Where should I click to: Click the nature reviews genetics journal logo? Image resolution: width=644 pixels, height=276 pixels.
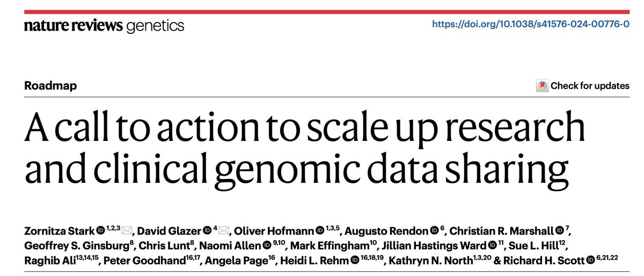coord(104,25)
